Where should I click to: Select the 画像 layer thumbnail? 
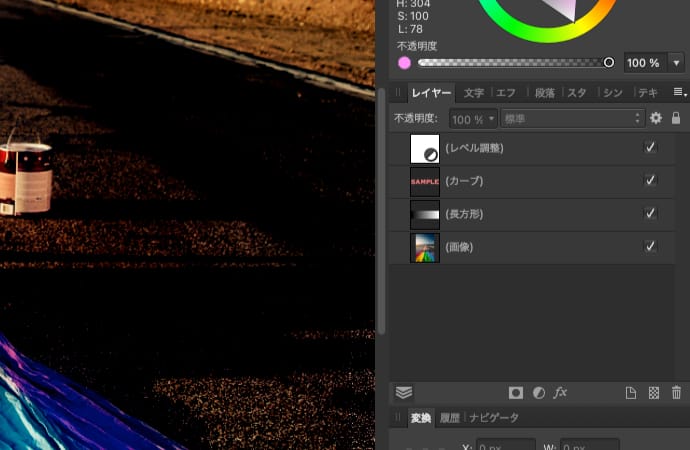(x=425, y=247)
